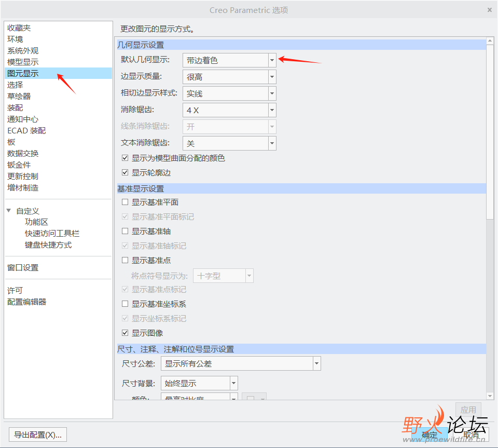Open the 默认几何显示 dropdown showing 带边着色
The width and height of the screenshot is (498, 448).
pos(229,60)
